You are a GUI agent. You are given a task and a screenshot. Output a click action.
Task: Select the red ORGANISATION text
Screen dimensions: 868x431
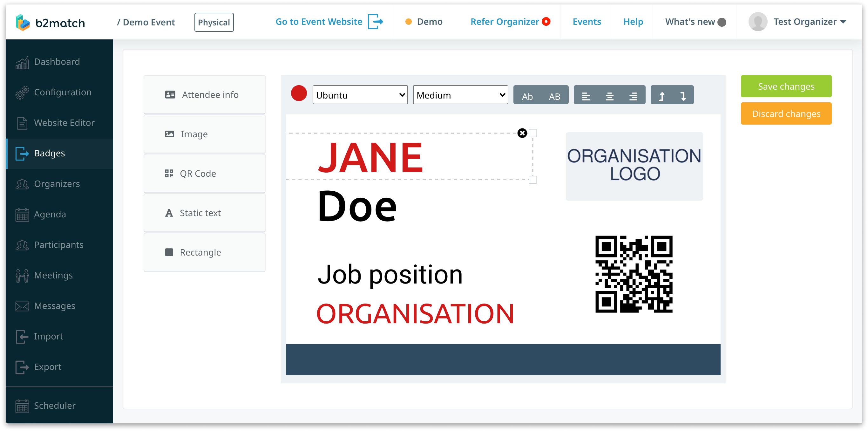pyautogui.click(x=415, y=314)
